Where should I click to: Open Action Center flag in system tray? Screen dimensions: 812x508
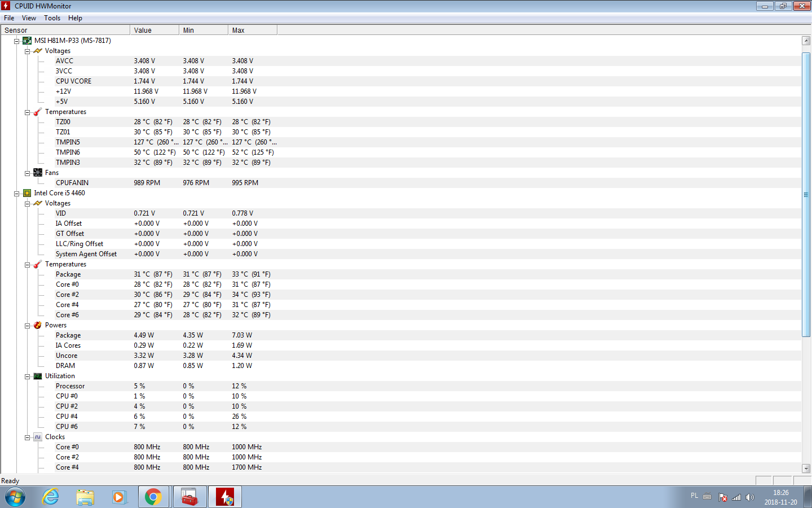tap(723, 497)
